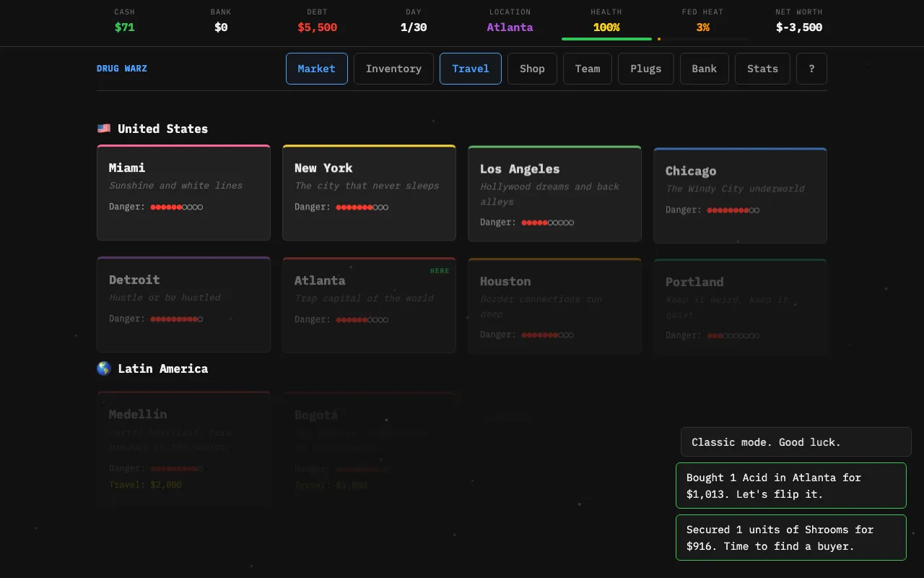Travel to Miami city card
Viewport: 924px width, 578px height.
tap(183, 192)
